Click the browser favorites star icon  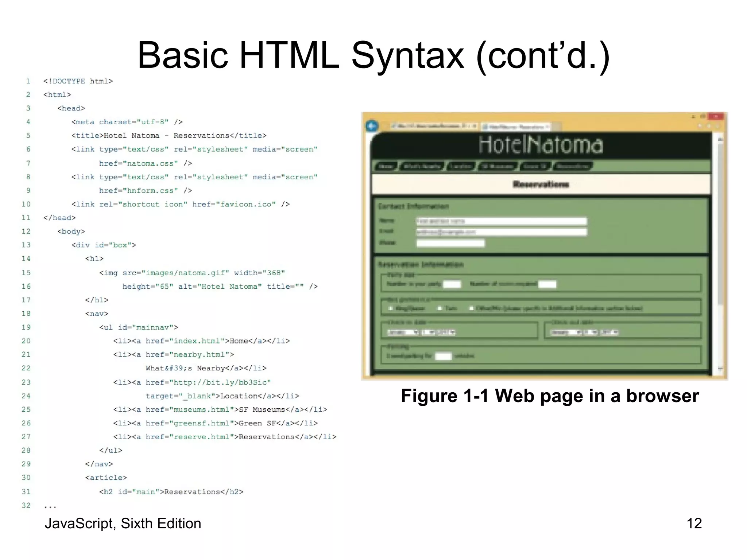[709, 126]
